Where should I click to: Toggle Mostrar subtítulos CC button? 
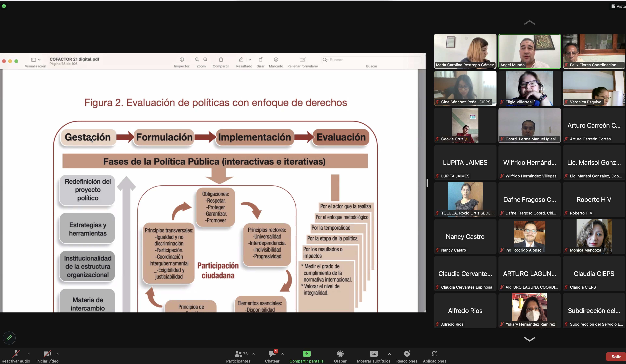374,354
